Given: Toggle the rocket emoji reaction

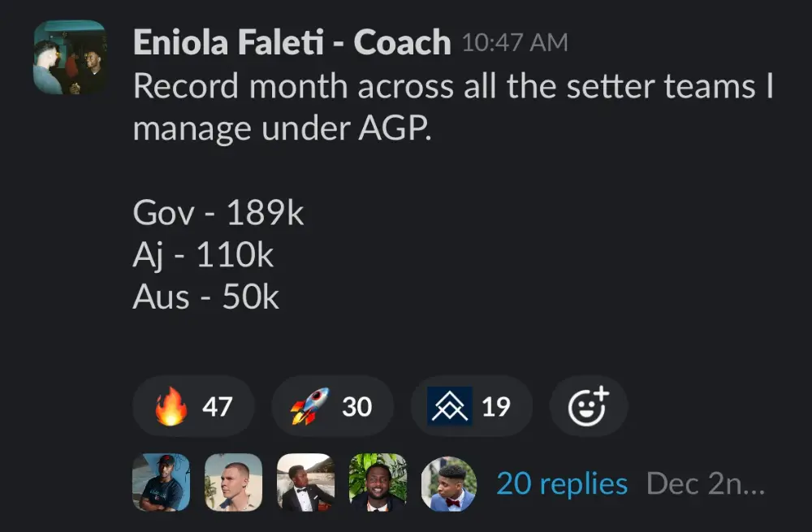Looking at the screenshot, I should point(332,406).
